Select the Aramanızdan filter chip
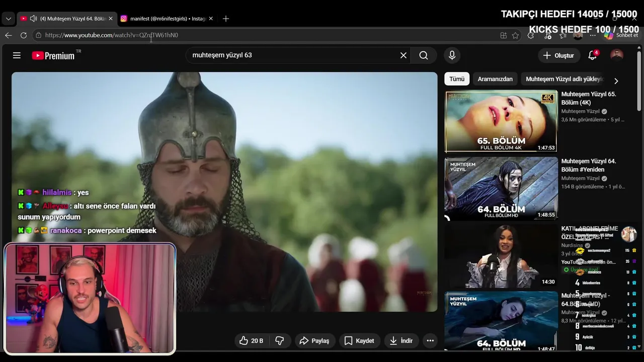 495,79
